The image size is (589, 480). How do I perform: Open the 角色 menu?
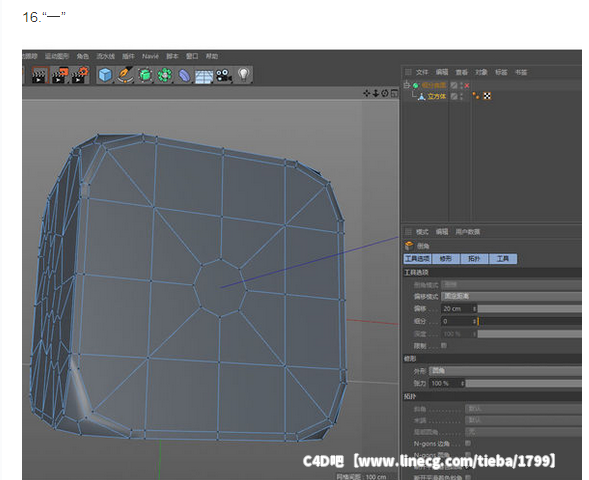click(83, 56)
